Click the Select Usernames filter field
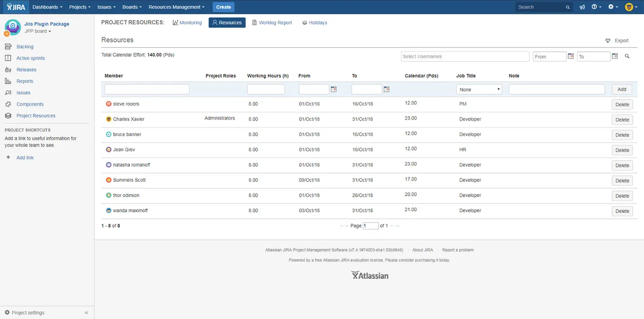644x319 pixels. coord(465,56)
